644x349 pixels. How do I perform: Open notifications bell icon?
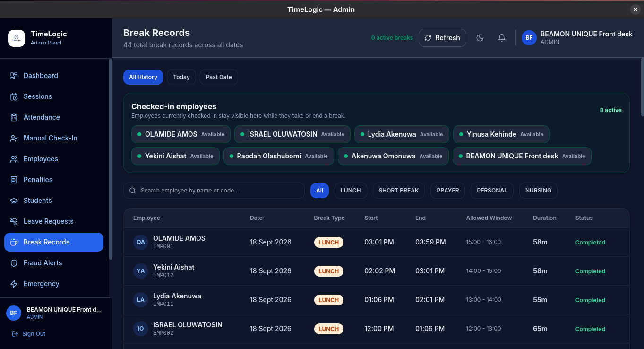(502, 38)
